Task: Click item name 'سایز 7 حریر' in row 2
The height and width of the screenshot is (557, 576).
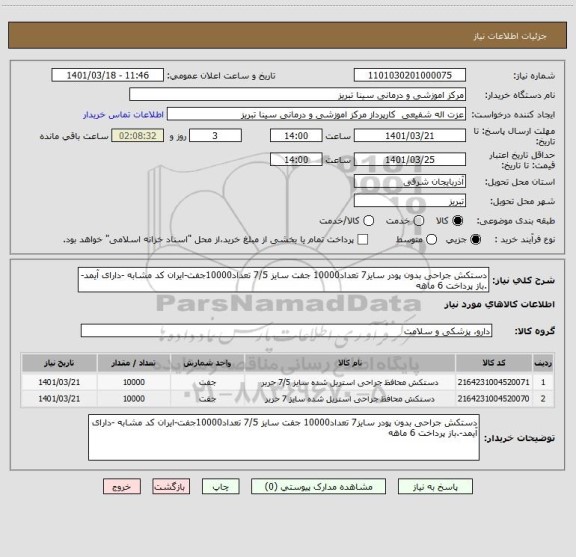Action: coord(349,399)
